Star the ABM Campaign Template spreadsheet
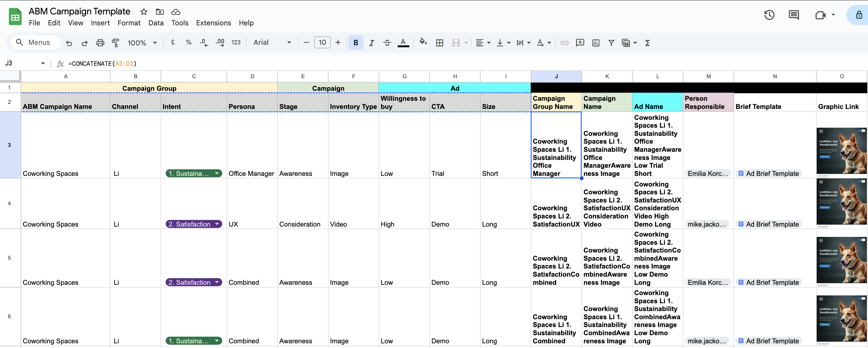Screen dimensions: 868x348 [x=144, y=12]
